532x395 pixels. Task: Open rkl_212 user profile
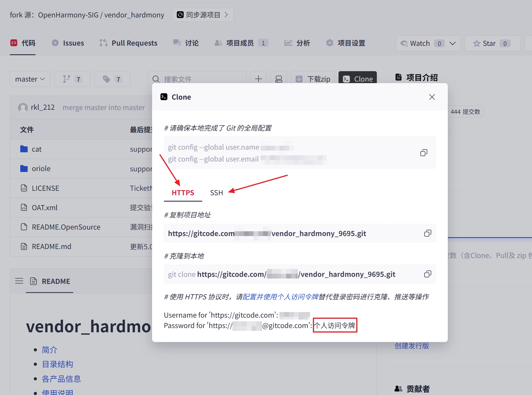[43, 107]
